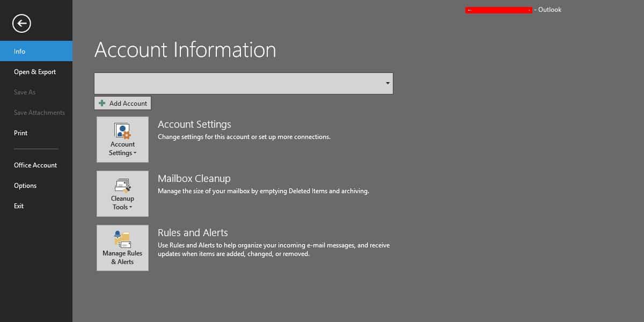Open the Office Account page
644x322 pixels.
coord(35,165)
